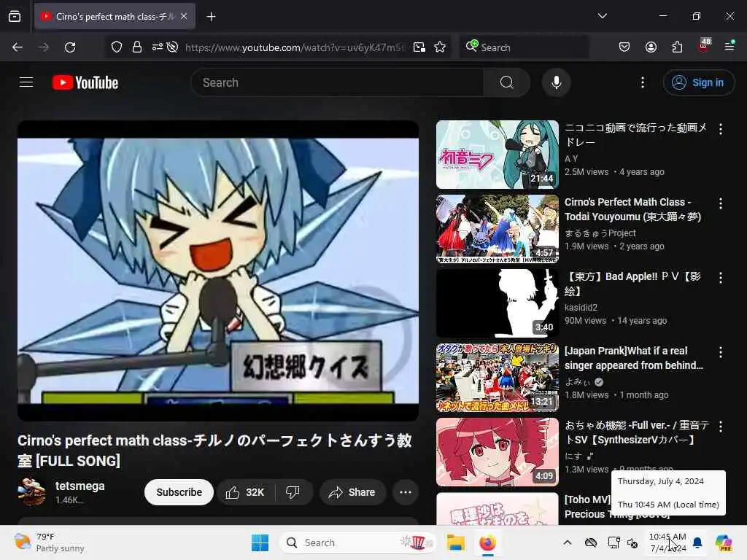This screenshot has width=747, height=560.
Task: Like the video showing 32K
Action: click(x=245, y=492)
